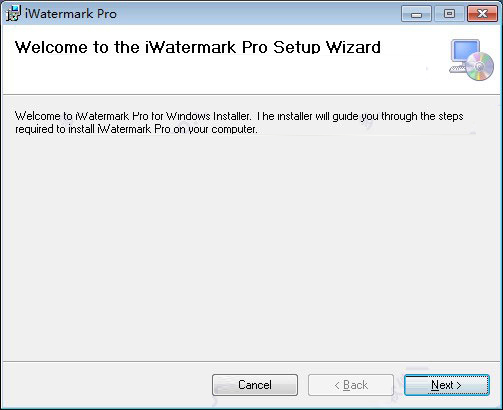Click the line starting with required to install
Screen dimensions: 503x410
click(x=136, y=129)
